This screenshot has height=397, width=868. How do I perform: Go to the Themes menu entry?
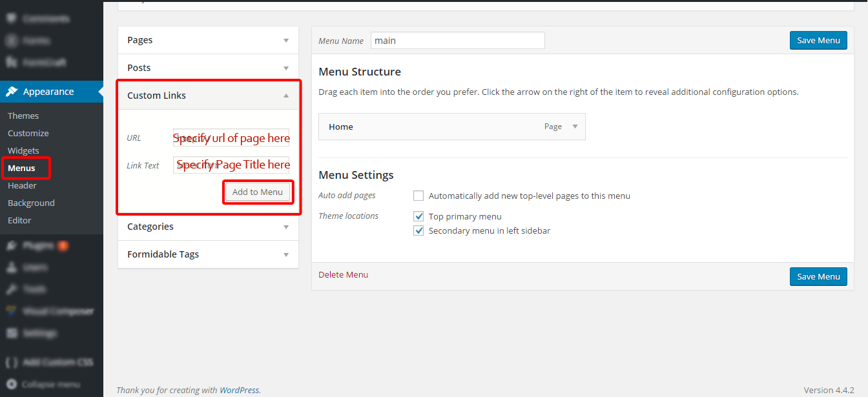[x=23, y=115]
